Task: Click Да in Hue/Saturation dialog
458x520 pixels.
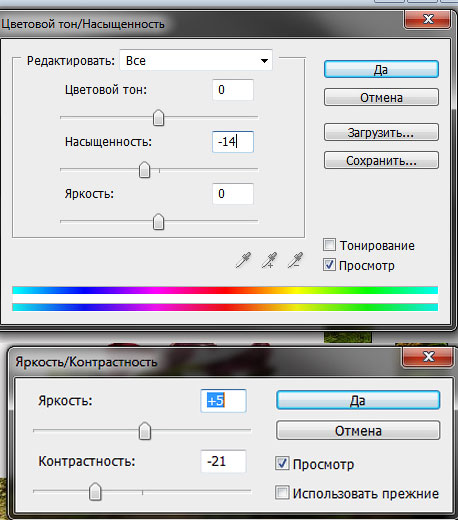Action: (381, 69)
